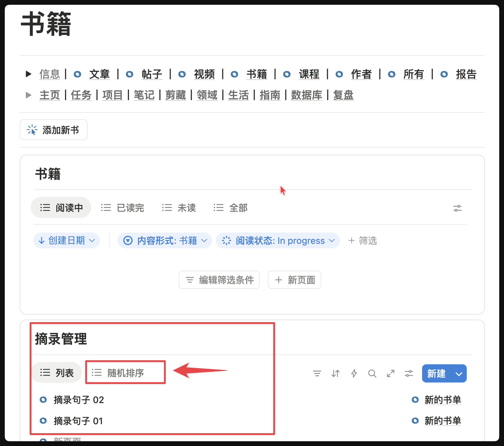The height and width of the screenshot is (446, 504).
Task: Expand the 信息 toggle triangle
Action: tap(29, 74)
